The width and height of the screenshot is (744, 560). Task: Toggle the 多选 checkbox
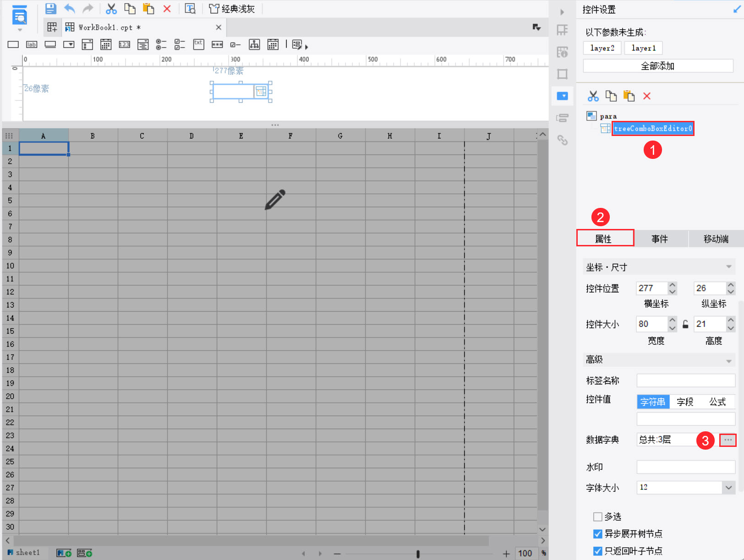(597, 517)
